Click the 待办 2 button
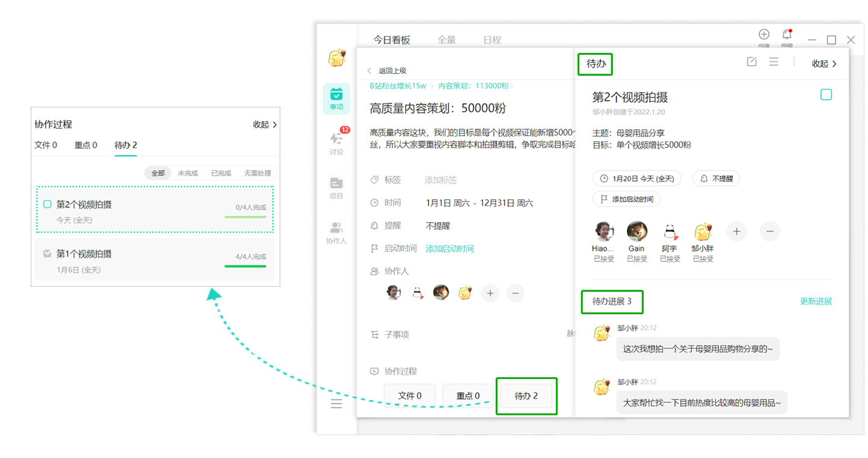Screen dimensions: 868x458 526,396
